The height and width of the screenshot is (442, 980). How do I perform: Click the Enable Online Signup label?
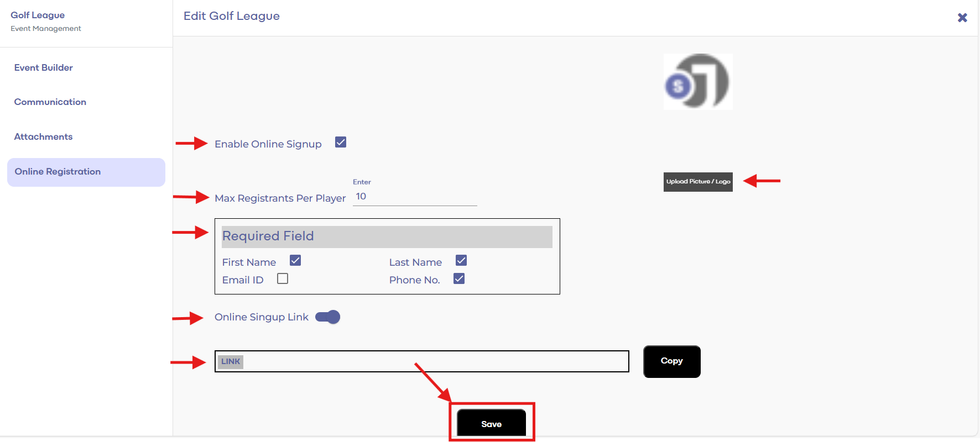(x=268, y=144)
